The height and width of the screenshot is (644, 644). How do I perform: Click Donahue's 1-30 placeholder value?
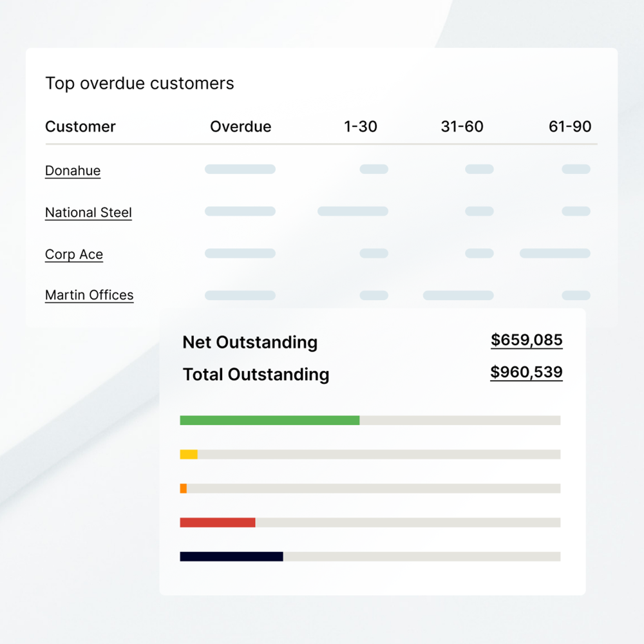pyautogui.click(x=374, y=169)
